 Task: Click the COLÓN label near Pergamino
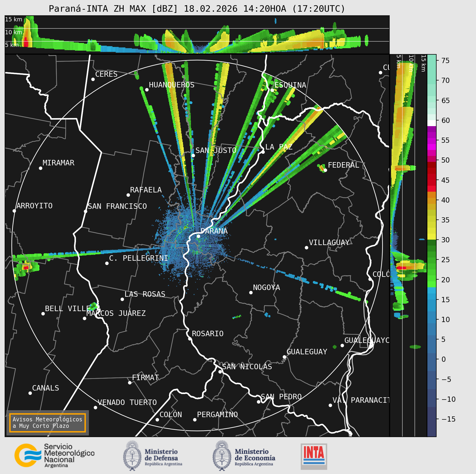171,414
